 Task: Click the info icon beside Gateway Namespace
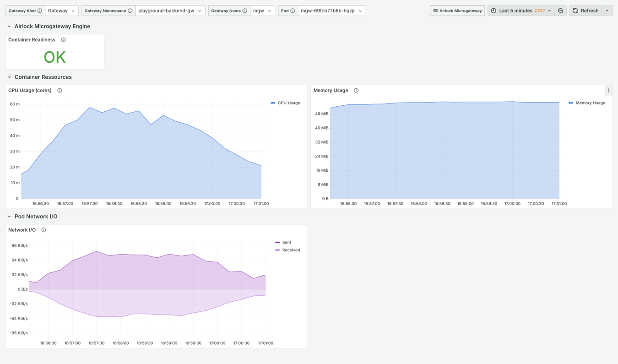tap(130, 11)
